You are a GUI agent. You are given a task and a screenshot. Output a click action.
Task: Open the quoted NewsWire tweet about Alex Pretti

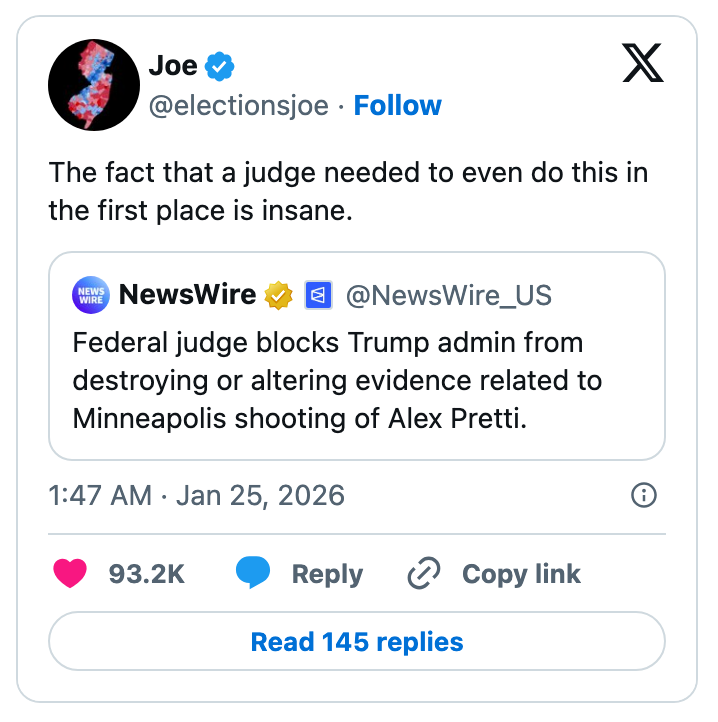click(357, 381)
